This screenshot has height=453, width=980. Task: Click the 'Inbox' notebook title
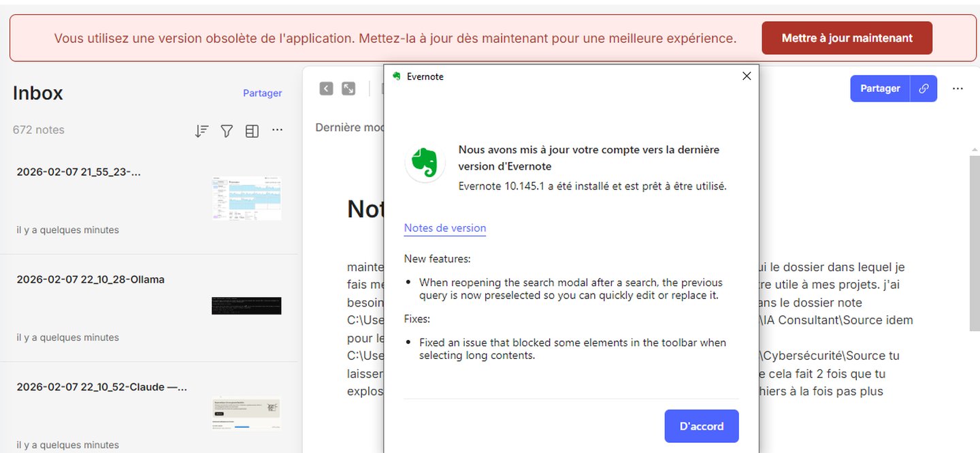tap(38, 93)
